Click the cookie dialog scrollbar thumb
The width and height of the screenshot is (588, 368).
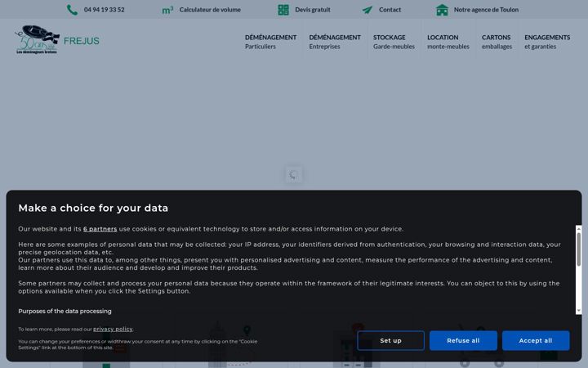(x=579, y=249)
